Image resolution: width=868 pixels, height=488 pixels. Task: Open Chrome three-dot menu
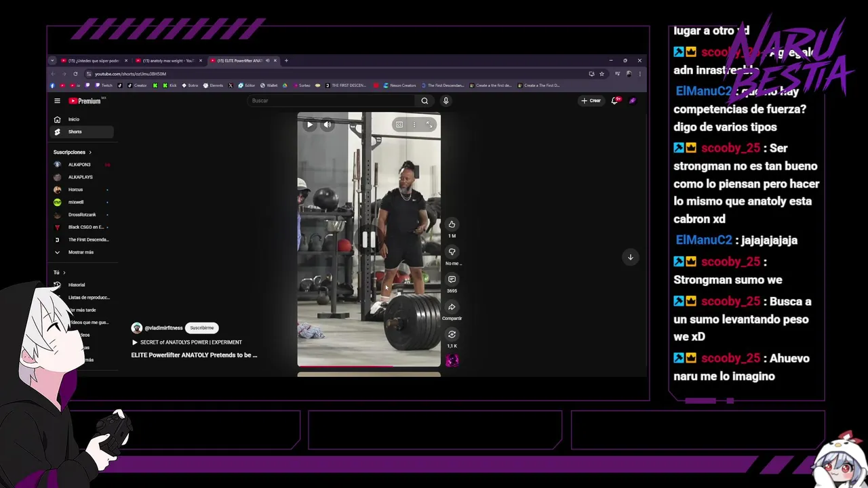point(639,74)
